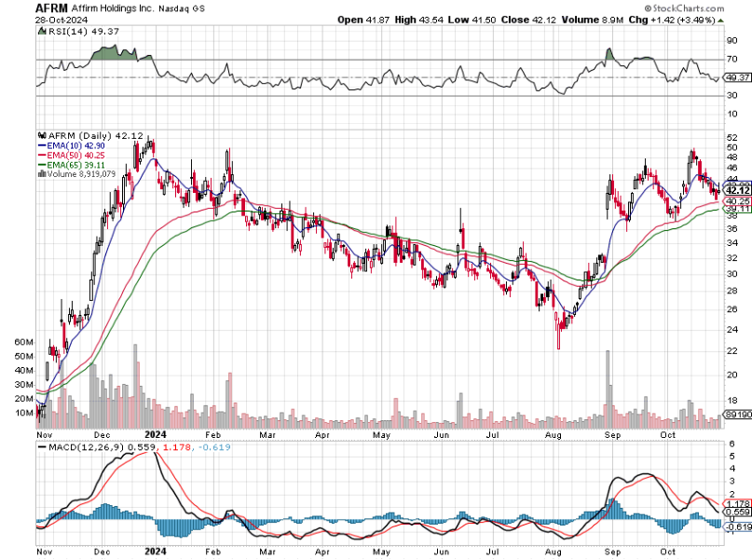Click the Low 41.50 value

(472, 20)
